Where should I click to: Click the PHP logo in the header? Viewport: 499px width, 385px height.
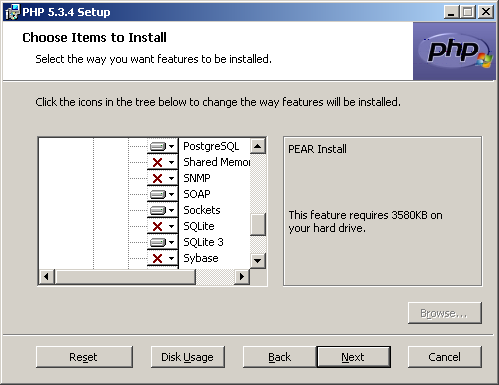pyautogui.click(x=454, y=51)
